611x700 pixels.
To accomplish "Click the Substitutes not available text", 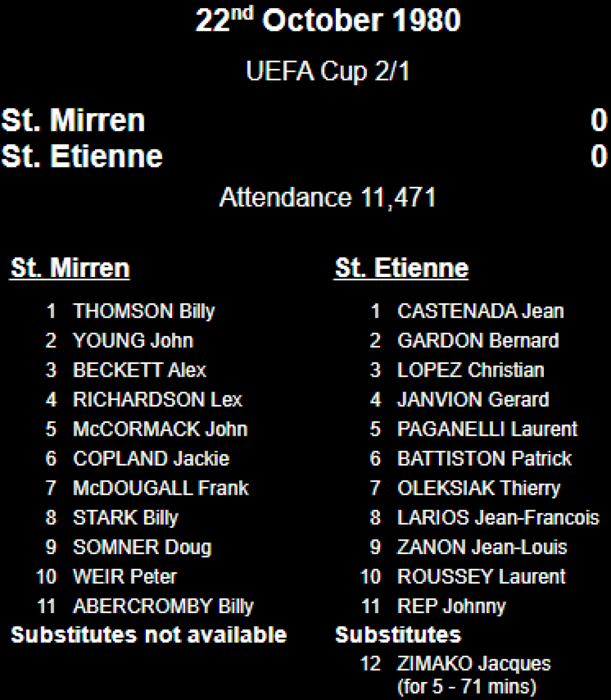I will click(x=149, y=635).
